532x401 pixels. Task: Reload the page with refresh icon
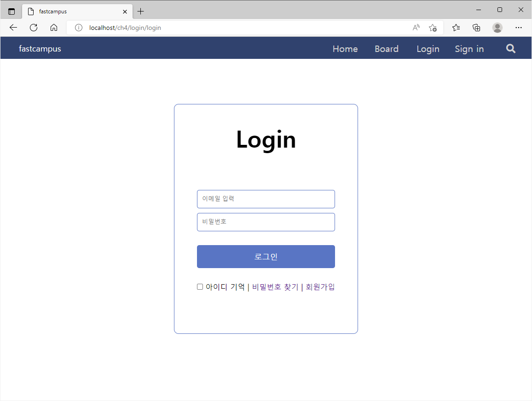tap(34, 28)
